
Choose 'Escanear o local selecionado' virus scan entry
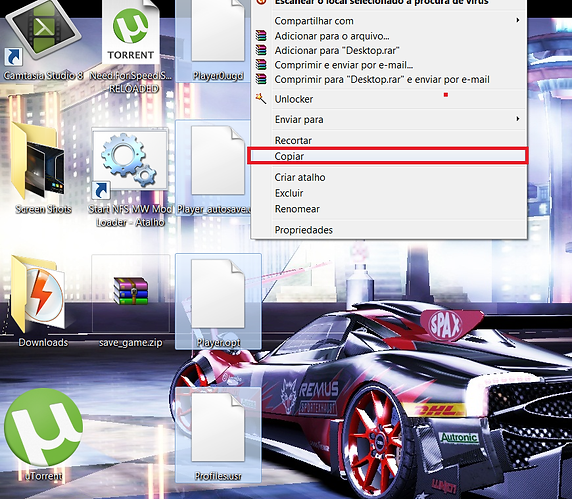coord(389,3)
